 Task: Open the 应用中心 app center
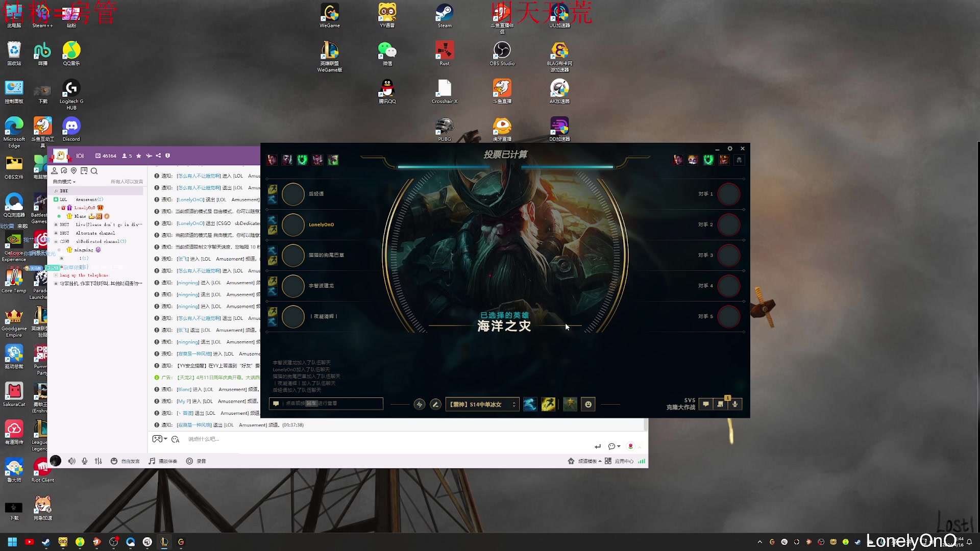[619, 461]
